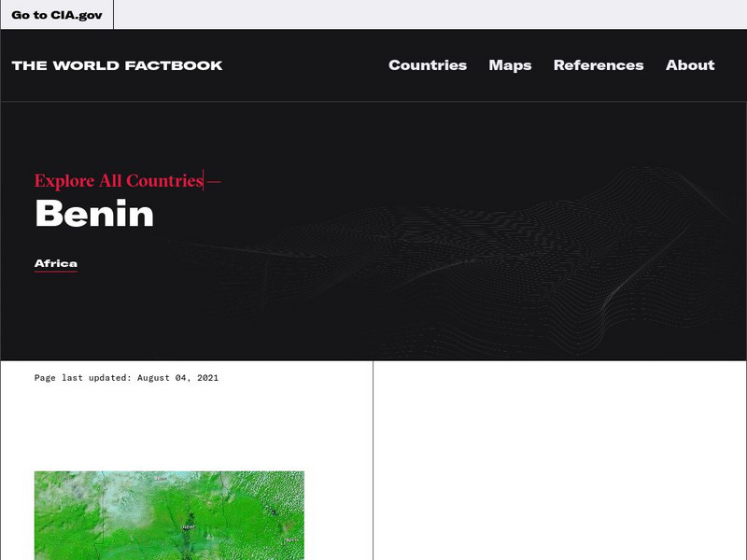Screen dimensions: 747x560
Task: Open the homepage via THE WORLD FACTBOOK logo
Action: click(x=117, y=65)
